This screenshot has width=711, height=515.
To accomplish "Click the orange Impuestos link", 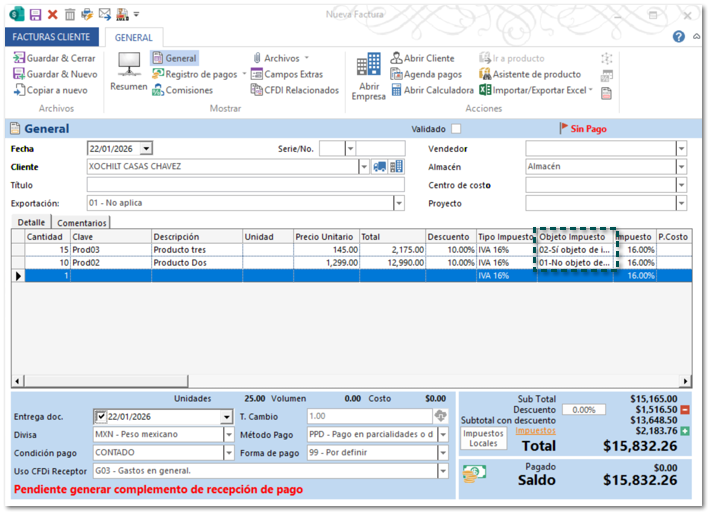I will point(535,431).
